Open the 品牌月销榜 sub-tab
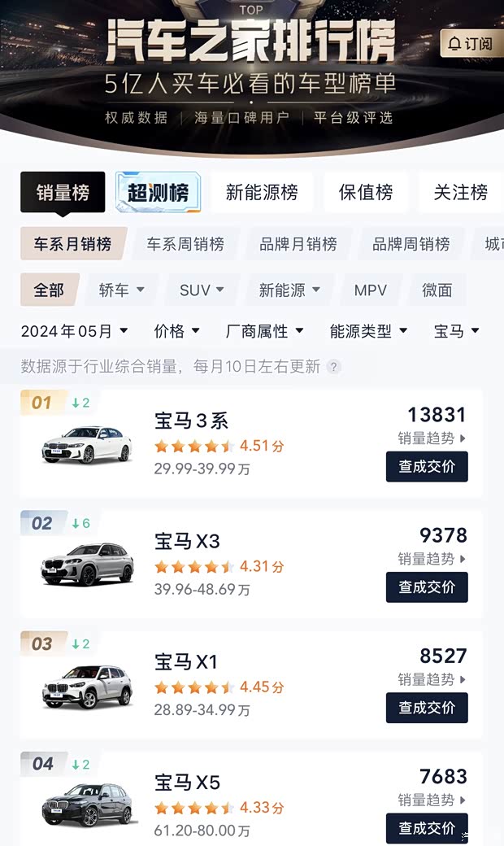Image resolution: width=504 pixels, height=846 pixels. tap(299, 243)
